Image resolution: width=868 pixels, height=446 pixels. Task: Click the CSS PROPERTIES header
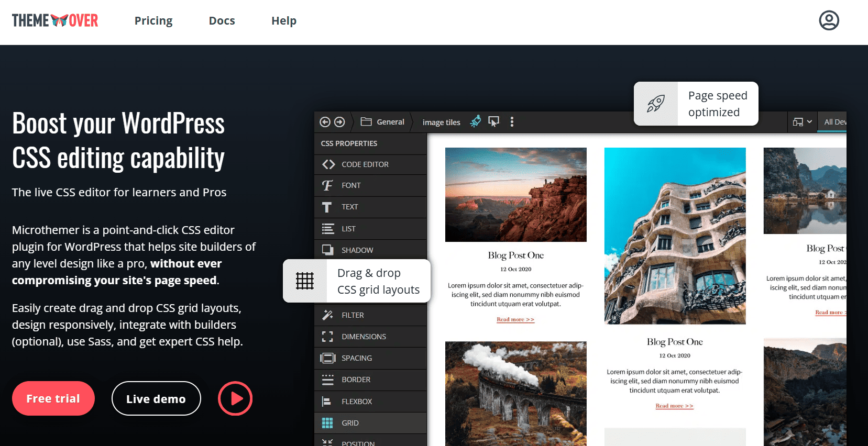click(x=349, y=143)
